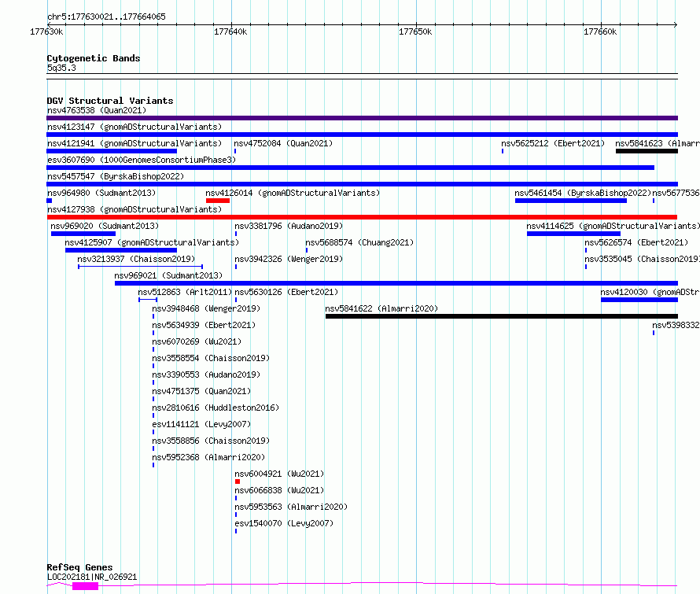Click the 177650k ruler position

pos(415,31)
